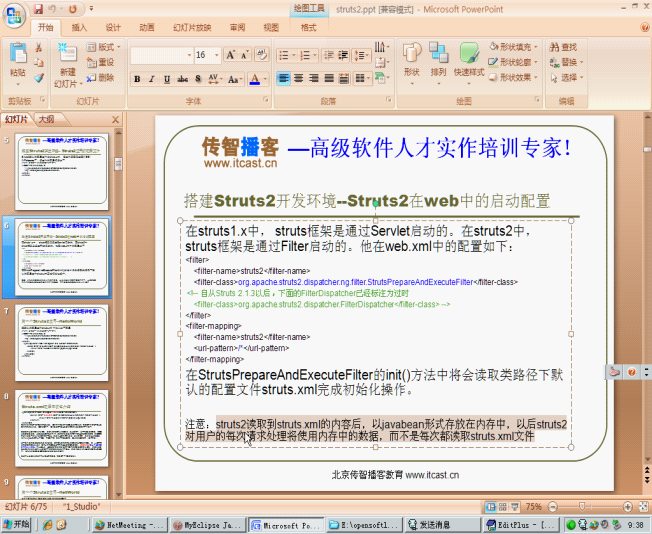
Task: Open the Select (选择) dropdown
Action: (566, 78)
